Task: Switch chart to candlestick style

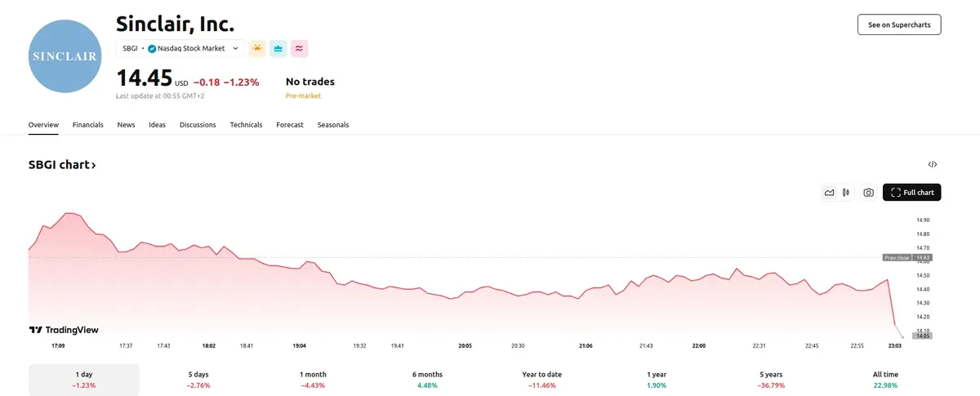Action: tap(846, 193)
